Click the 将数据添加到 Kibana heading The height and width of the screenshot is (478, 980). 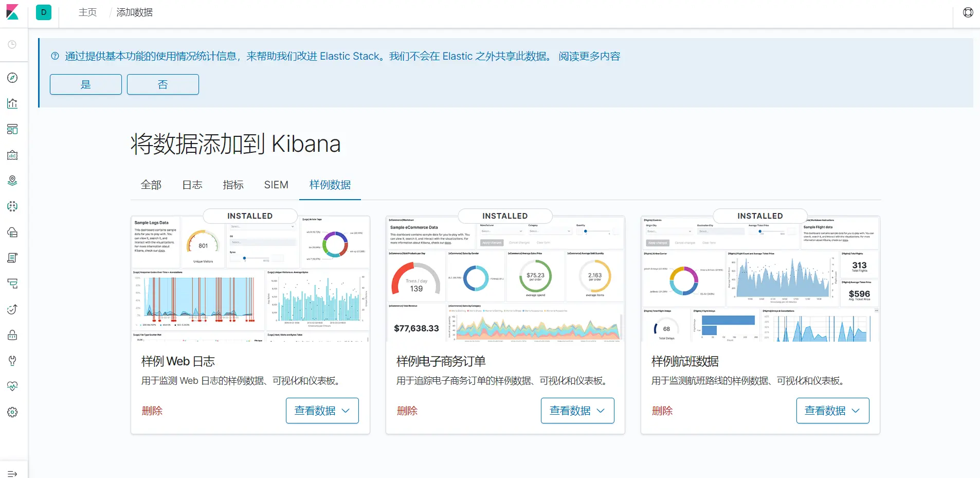coord(235,144)
